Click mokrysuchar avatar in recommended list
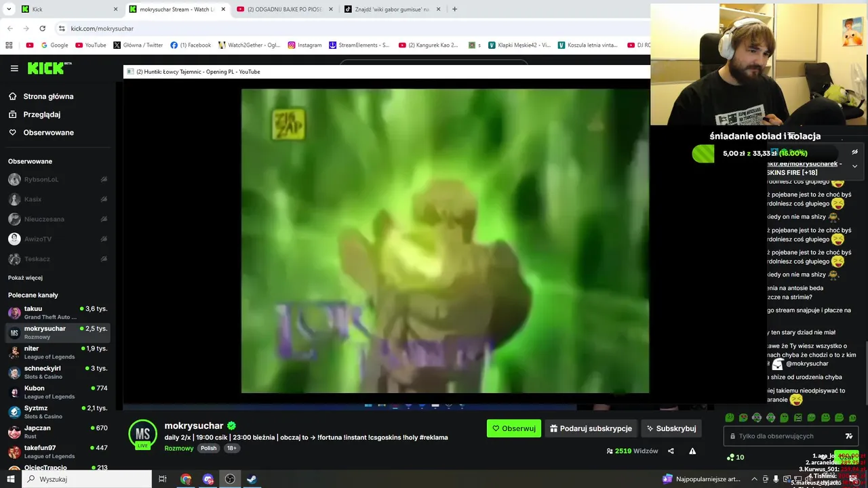 click(14, 333)
